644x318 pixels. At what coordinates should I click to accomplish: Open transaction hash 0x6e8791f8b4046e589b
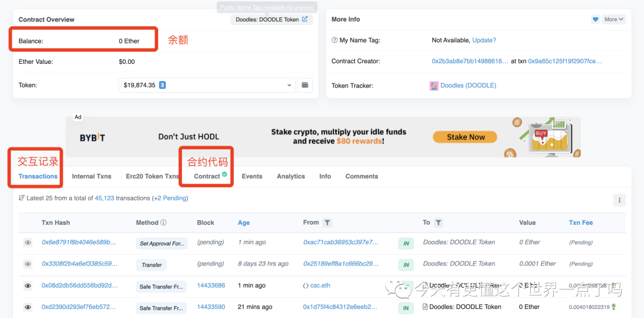[x=80, y=242]
